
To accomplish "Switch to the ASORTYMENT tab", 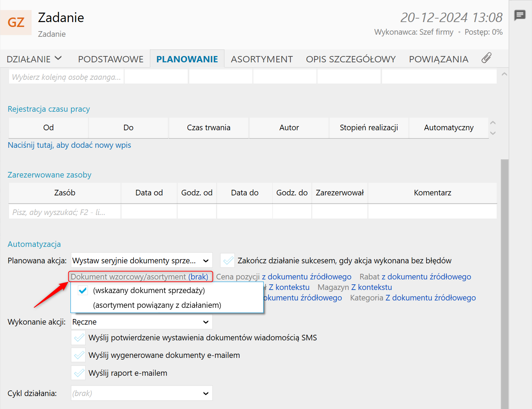I will pyautogui.click(x=262, y=59).
